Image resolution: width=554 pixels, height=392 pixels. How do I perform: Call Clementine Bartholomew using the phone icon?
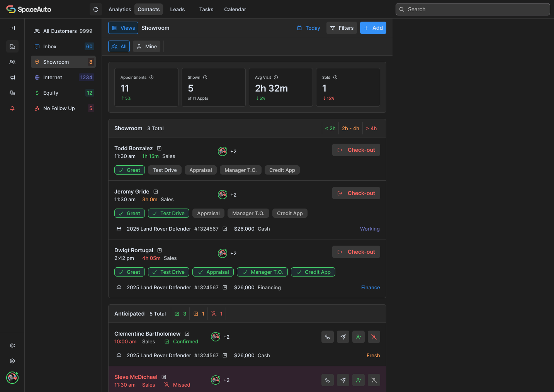click(x=328, y=337)
